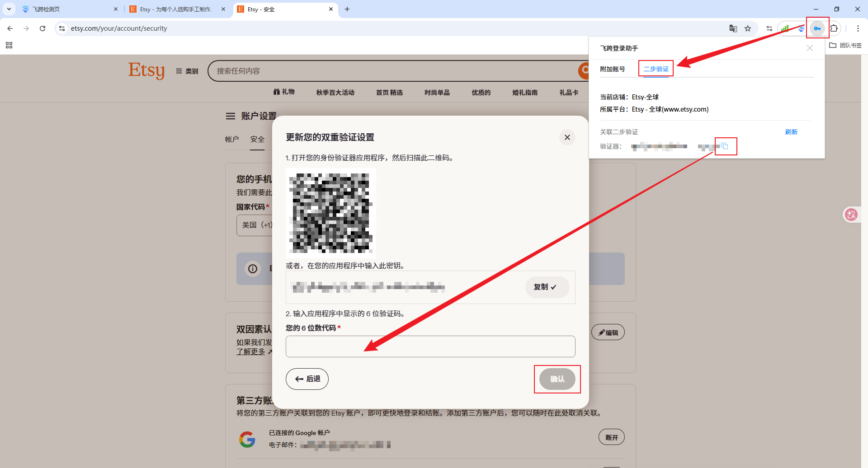View site information icon before the URL
The width and height of the screenshot is (868, 468).
click(62, 28)
